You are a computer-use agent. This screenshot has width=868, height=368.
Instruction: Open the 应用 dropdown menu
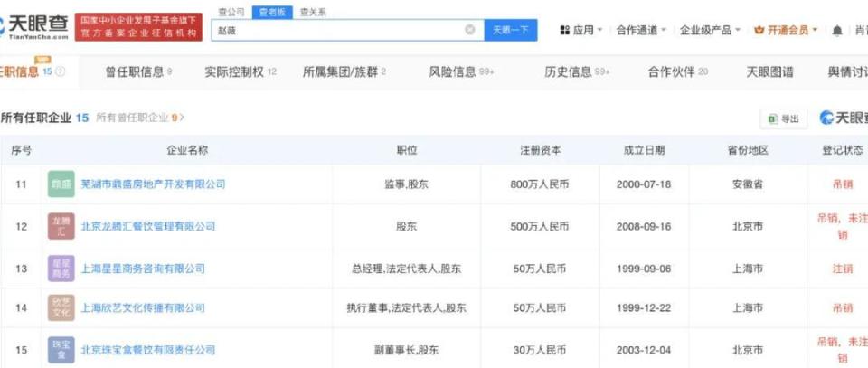pyautogui.click(x=580, y=30)
